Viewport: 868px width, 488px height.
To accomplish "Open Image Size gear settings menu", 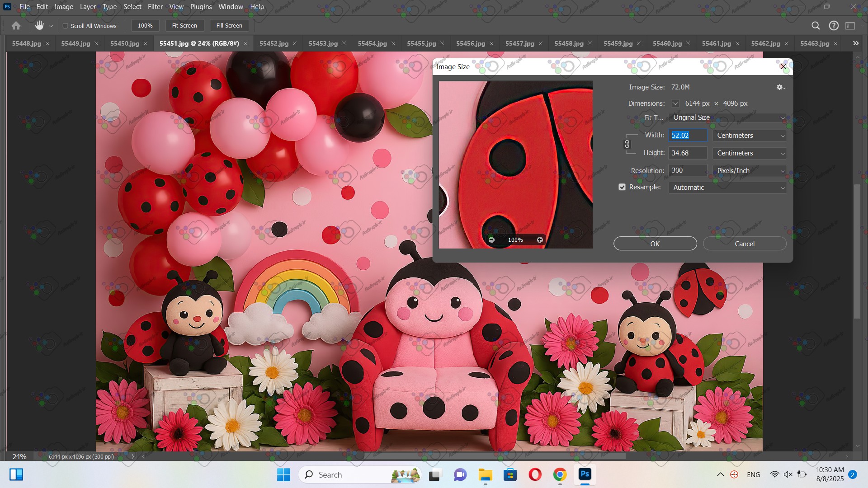I will 780,87.
